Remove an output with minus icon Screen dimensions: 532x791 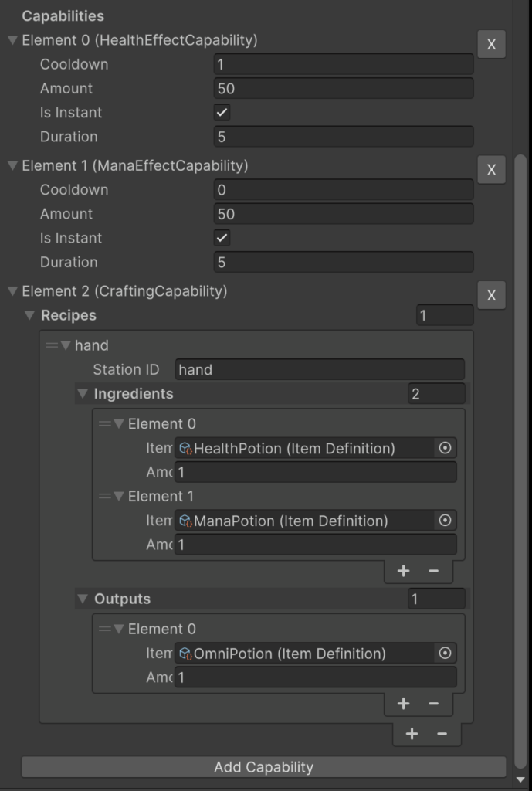tap(433, 704)
